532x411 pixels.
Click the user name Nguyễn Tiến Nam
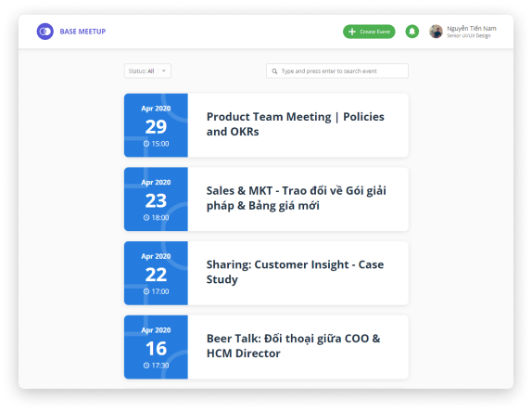pyautogui.click(x=472, y=29)
